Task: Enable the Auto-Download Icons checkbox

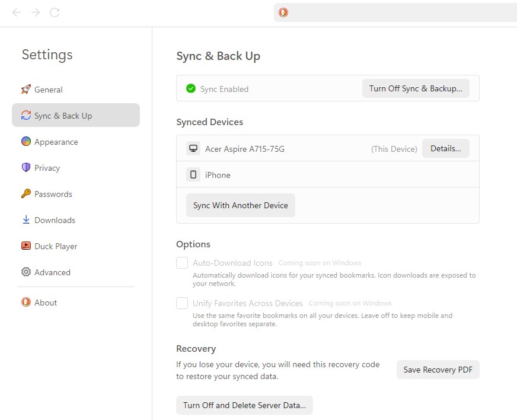Action: (x=182, y=262)
